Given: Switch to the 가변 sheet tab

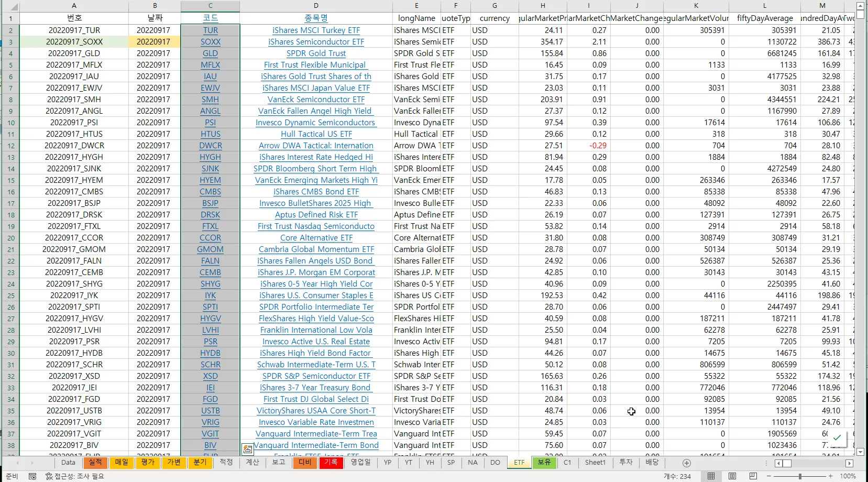Looking at the screenshot, I should point(174,463).
